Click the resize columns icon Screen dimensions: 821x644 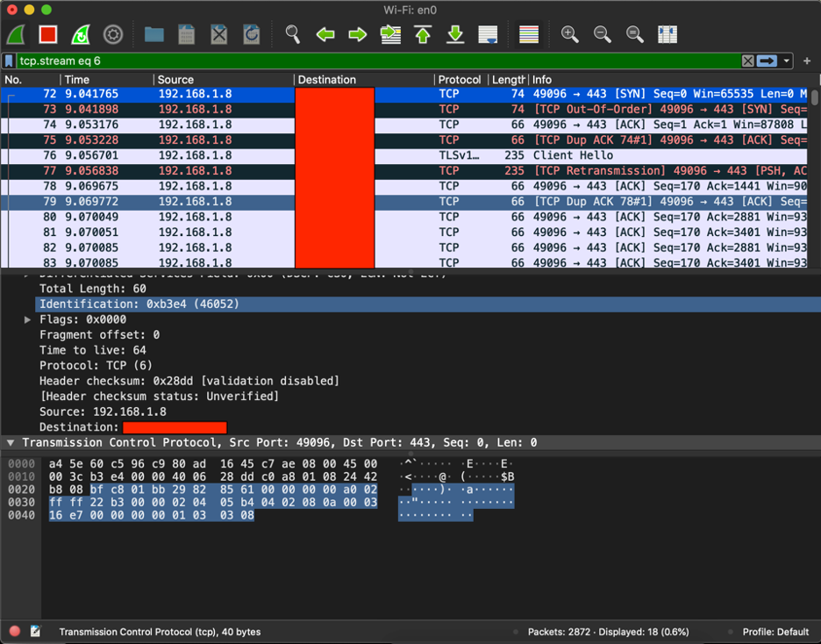coord(667,34)
